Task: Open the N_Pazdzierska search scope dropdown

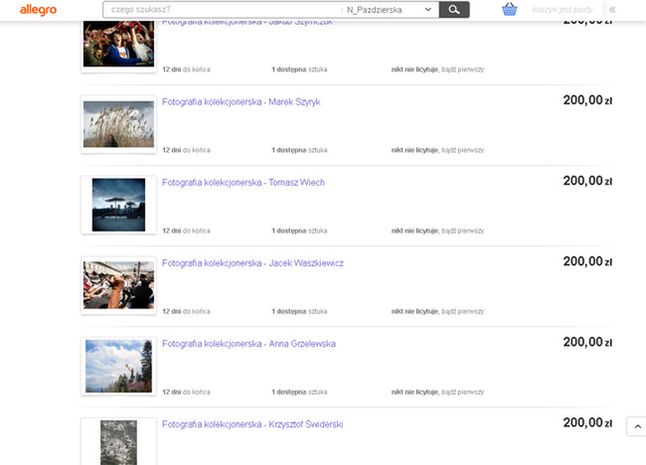Action: pos(389,9)
